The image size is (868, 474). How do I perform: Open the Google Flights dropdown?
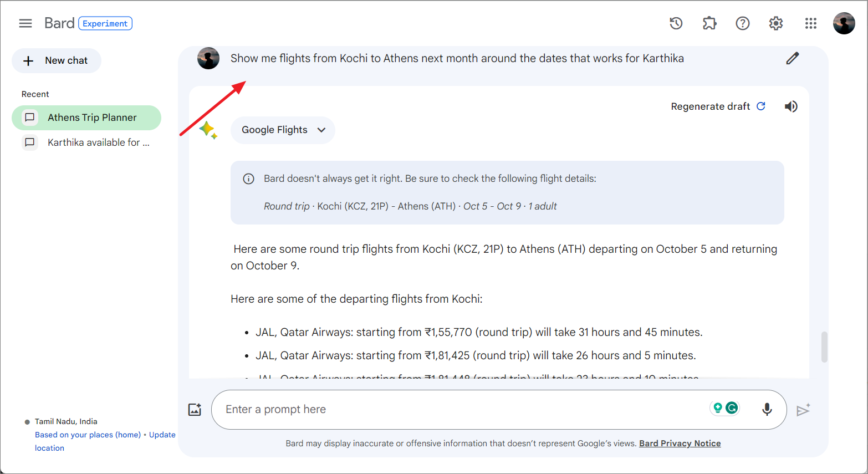tap(283, 130)
